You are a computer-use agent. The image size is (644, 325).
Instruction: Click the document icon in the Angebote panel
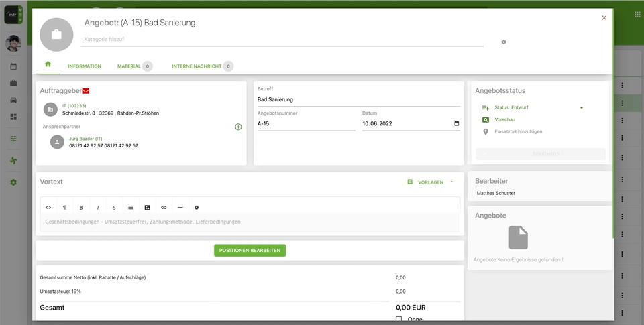(519, 237)
